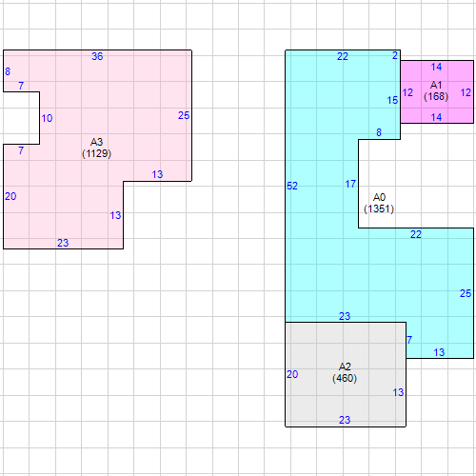
Task: Select the A1 (168) area label
Action: [x=436, y=90]
